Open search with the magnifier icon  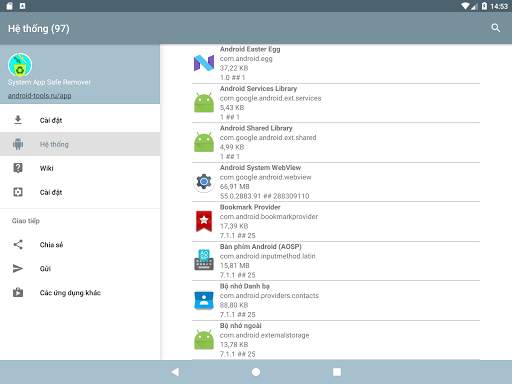496,28
